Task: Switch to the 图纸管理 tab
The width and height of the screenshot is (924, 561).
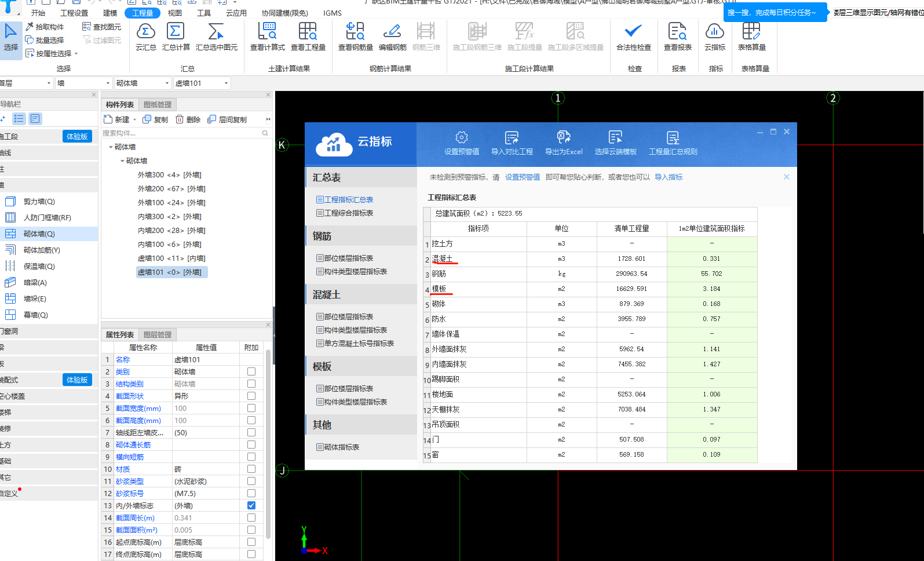Action: click(158, 105)
